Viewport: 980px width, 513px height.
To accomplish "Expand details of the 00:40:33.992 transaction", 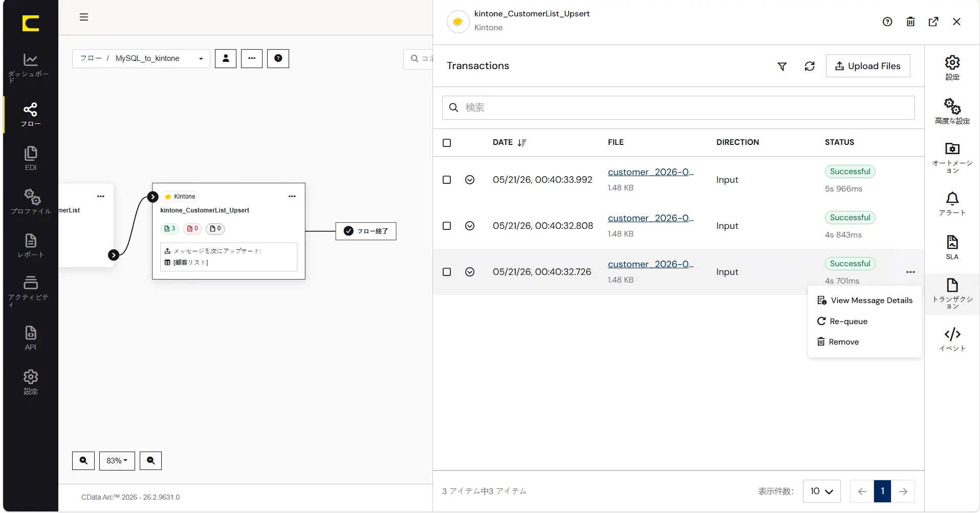I will point(470,180).
